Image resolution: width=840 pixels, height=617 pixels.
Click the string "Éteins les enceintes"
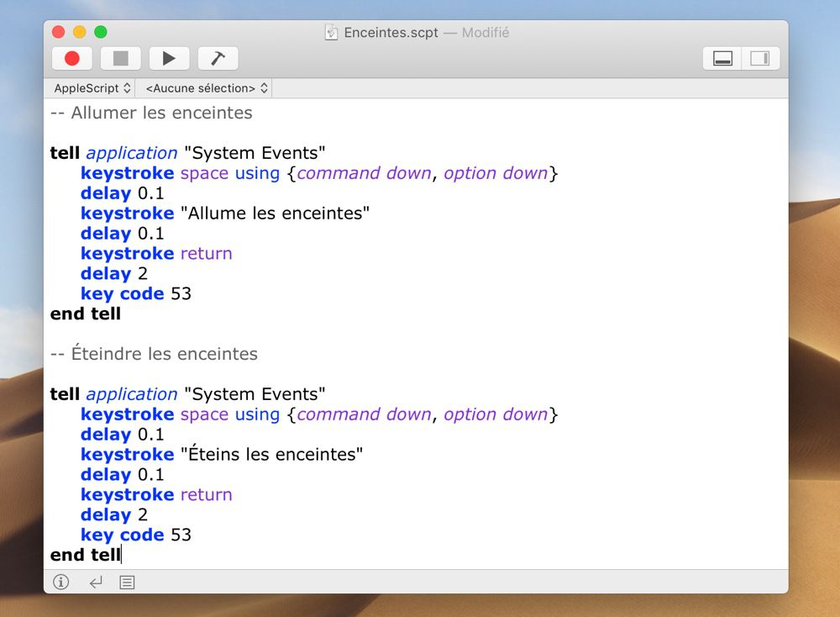(271, 454)
